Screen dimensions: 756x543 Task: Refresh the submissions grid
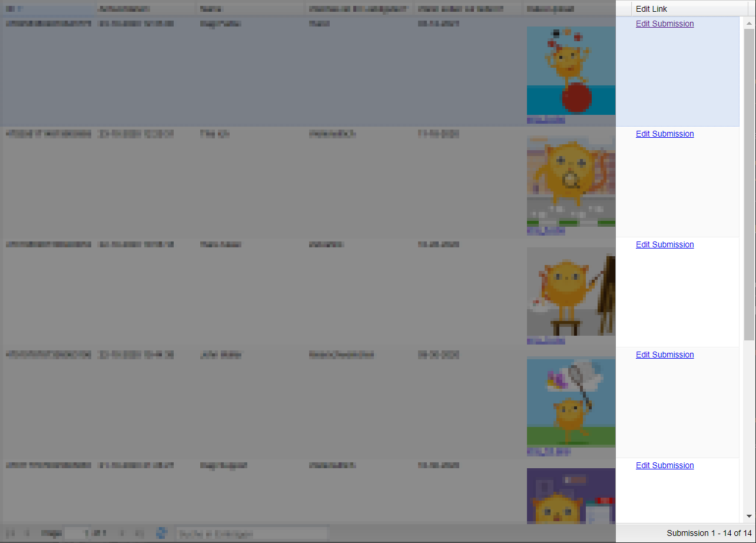pos(161,534)
